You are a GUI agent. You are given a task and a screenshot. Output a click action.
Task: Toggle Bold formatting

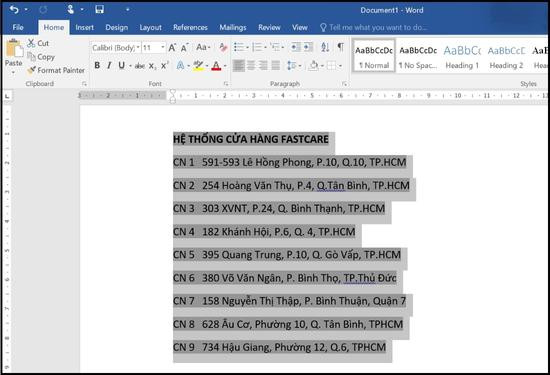(97, 65)
